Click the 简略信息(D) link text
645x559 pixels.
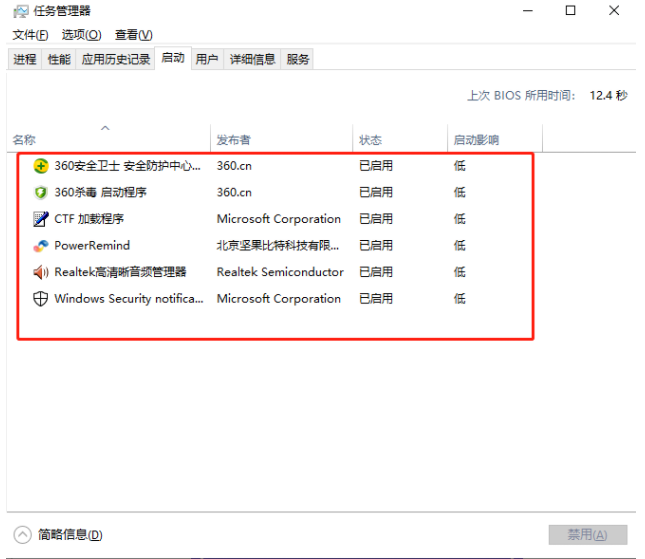[70, 535]
